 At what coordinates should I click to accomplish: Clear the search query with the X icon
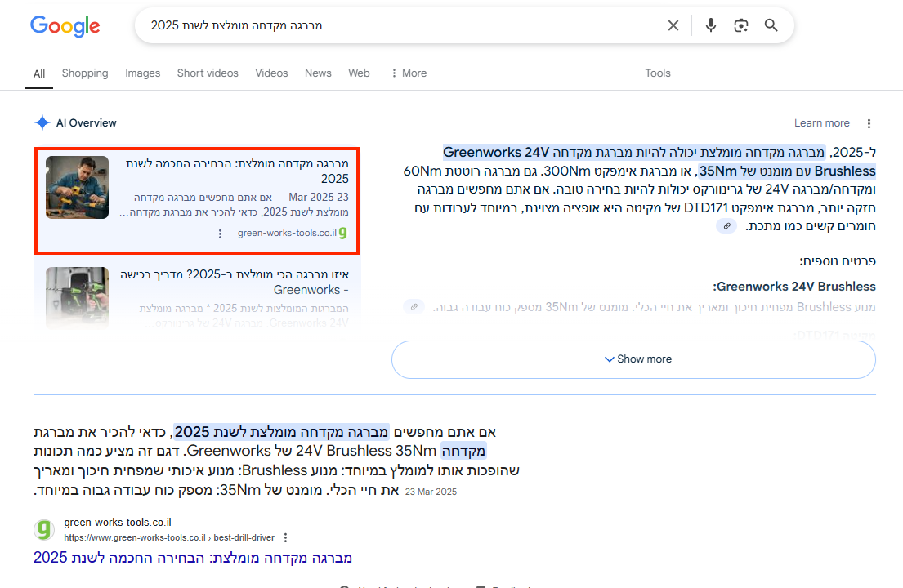pos(673,25)
